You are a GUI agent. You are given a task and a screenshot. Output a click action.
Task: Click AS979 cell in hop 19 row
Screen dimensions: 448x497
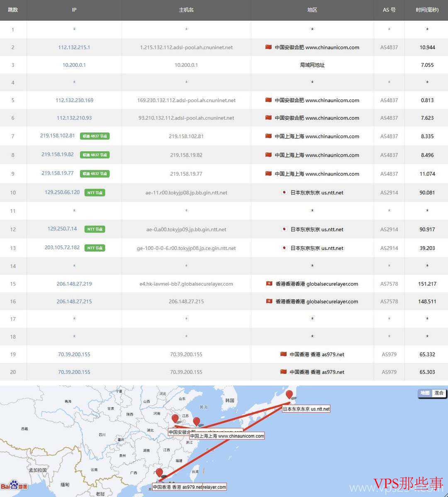[389, 354]
